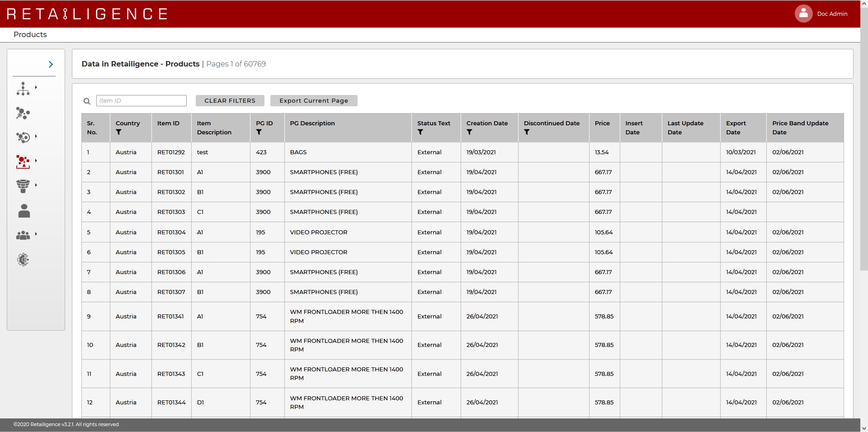Open the gear circuit settings sidebar icon
The width and height of the screenshot is (868, 432).
[x=23, y=260]
